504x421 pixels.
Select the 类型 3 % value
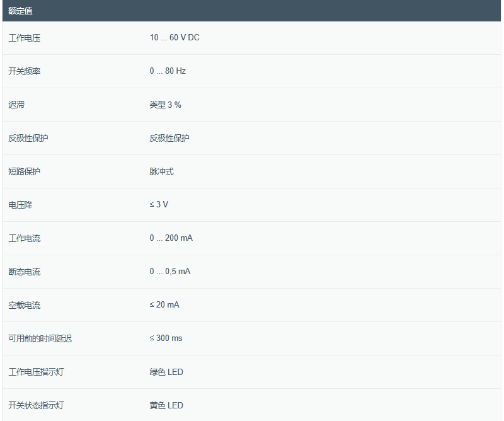pyautogui.click(x=165, y=105)
